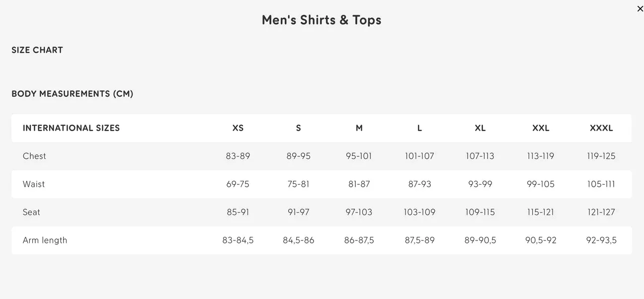
Task: Click the Waist row label
Action: pyautogui.click(x=34, y=184)
